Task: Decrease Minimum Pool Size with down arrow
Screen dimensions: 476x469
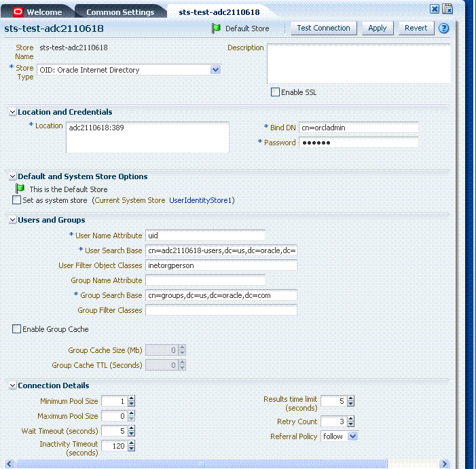Action: pos(131,404)
